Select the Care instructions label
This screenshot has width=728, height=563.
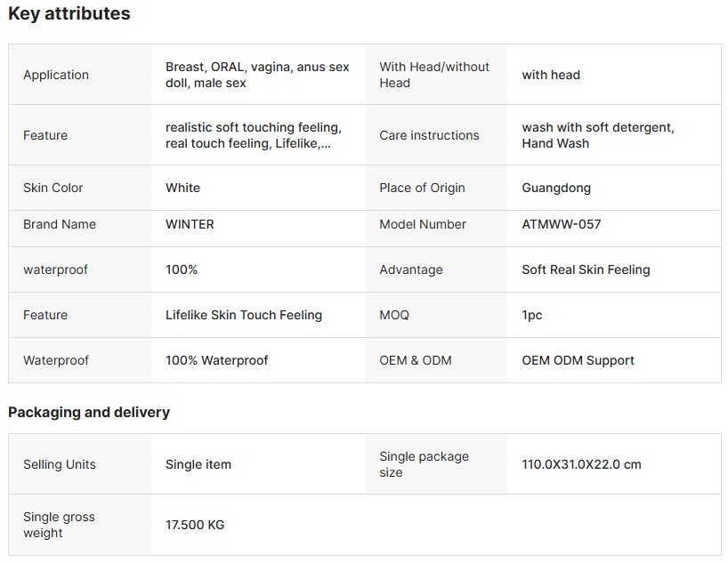point(429,135)
